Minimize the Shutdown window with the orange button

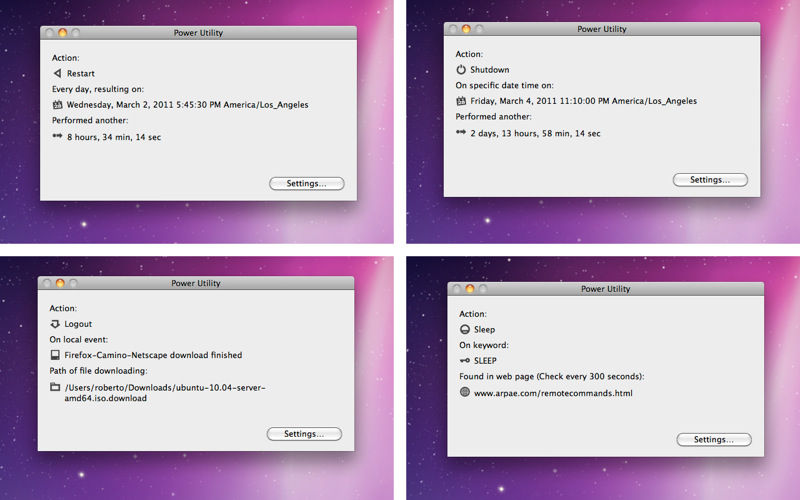tap(466, 29)
